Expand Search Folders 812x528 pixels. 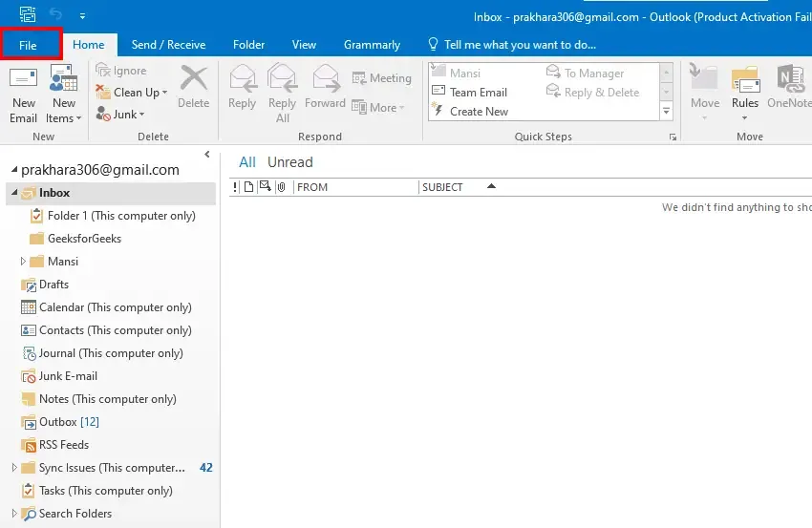[x=14, y=514]
